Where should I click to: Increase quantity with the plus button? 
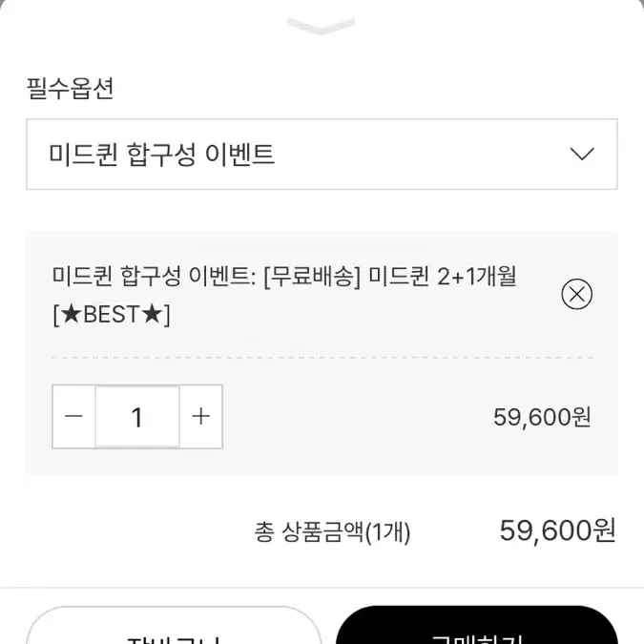pos(201,417)
